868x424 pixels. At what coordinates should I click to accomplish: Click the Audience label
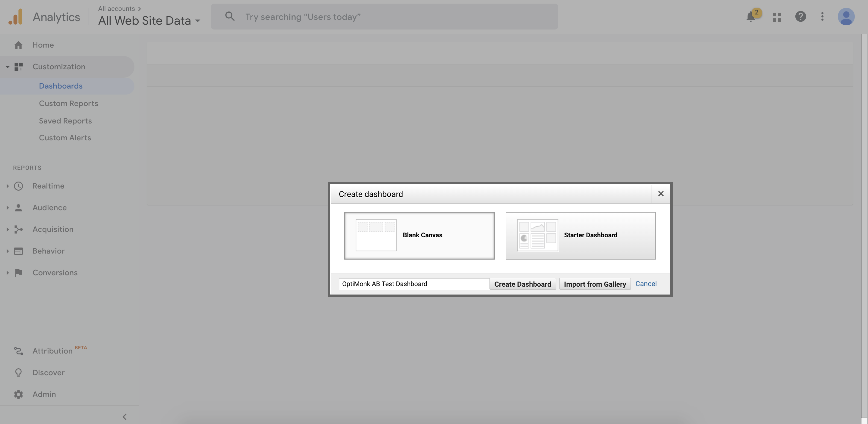click(x=49, y=208)
